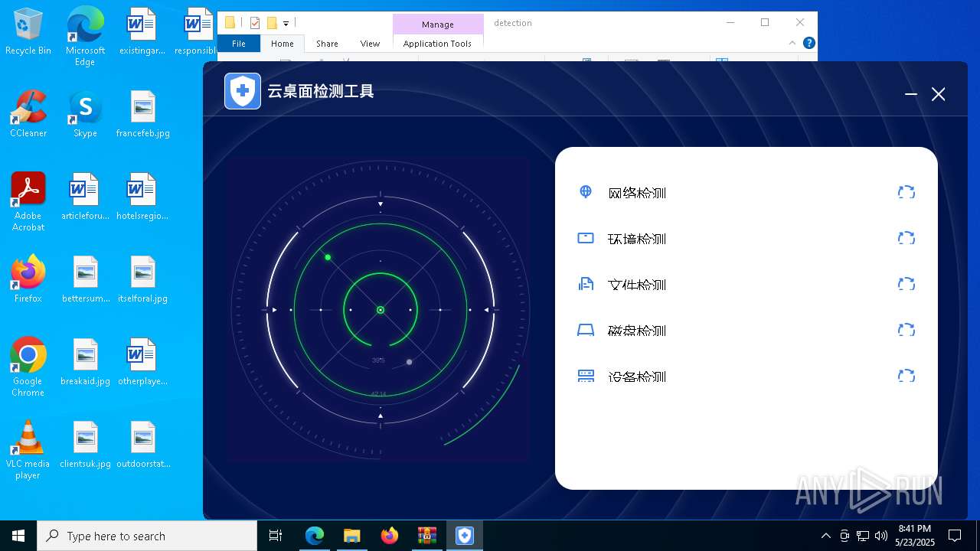Switch to the Home tab in File Explorer
The width and height of the screenshot is (980, 551).
(x=283, y=44)
